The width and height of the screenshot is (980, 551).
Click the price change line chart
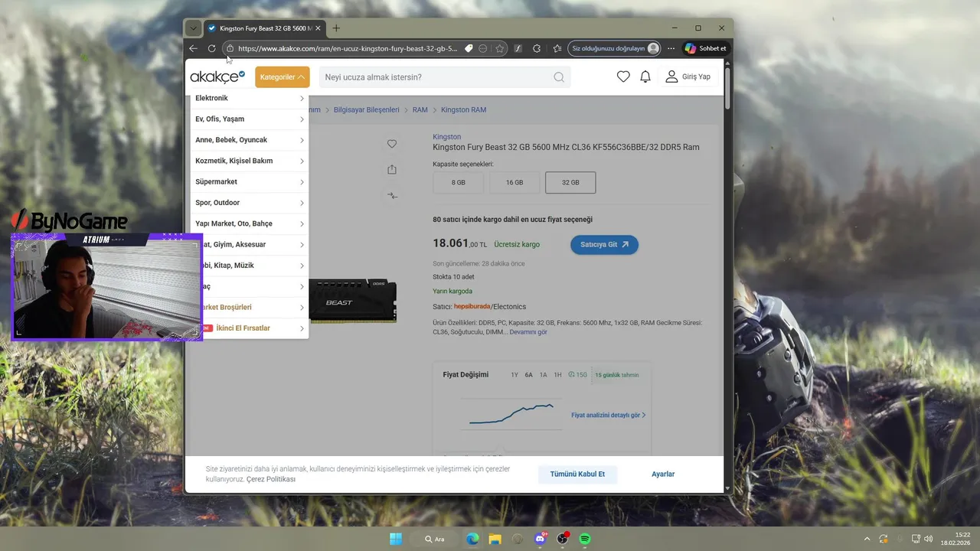coord(511,413)
